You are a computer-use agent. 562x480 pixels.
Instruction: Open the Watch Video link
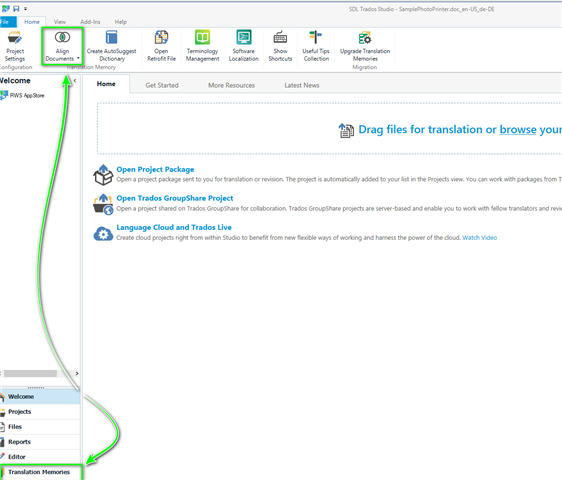coord(480,238)
